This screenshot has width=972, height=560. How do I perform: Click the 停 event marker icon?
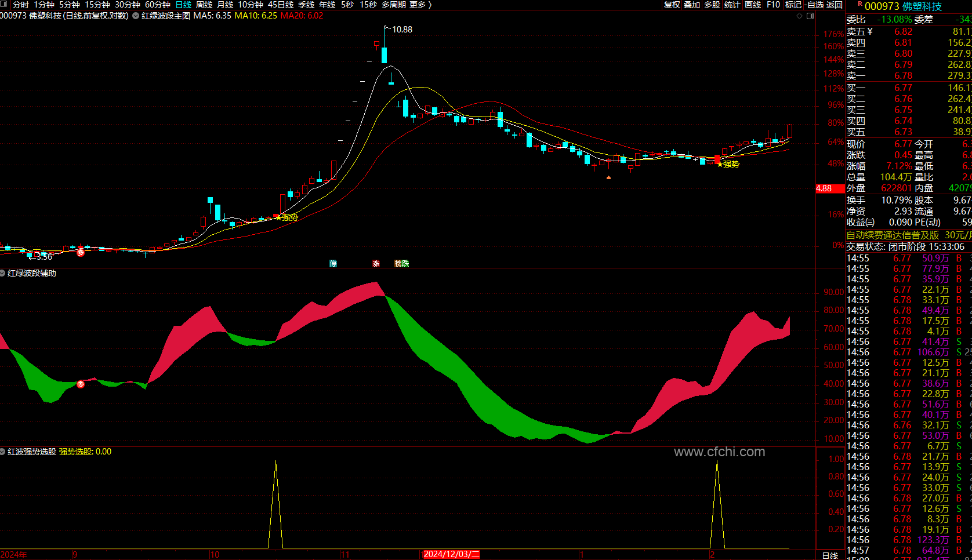(x=333, y=263)
